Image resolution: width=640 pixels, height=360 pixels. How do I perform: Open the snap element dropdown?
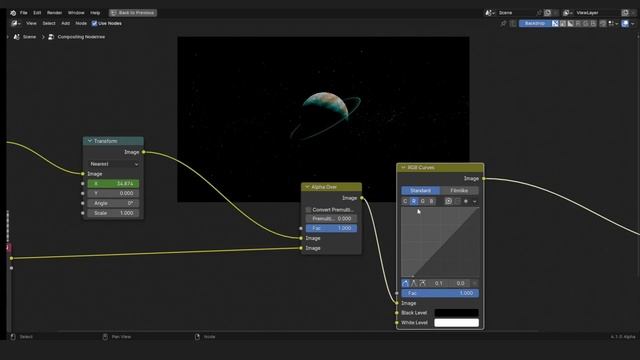tap(612, 23)
